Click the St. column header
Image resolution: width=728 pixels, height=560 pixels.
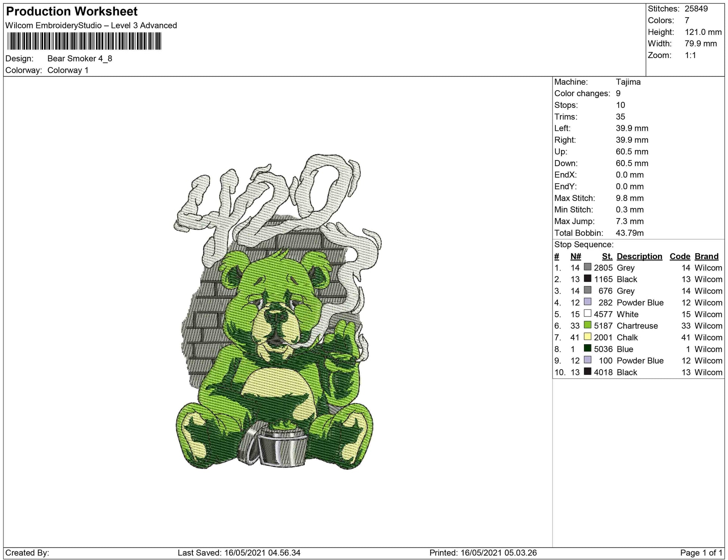(x=607, y=256)
